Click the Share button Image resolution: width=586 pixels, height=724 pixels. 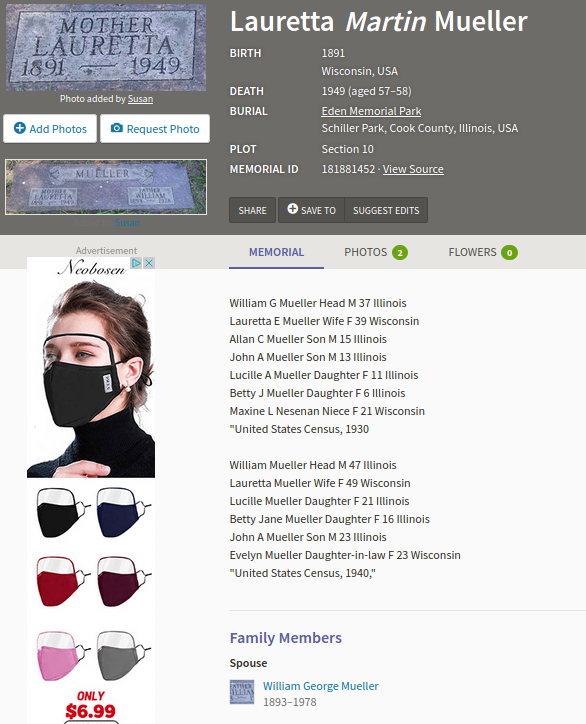click(x=253, y=210)
